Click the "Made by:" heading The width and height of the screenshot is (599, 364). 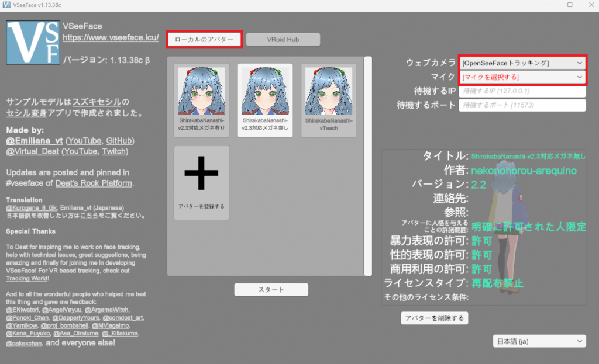tap(25, 130)
